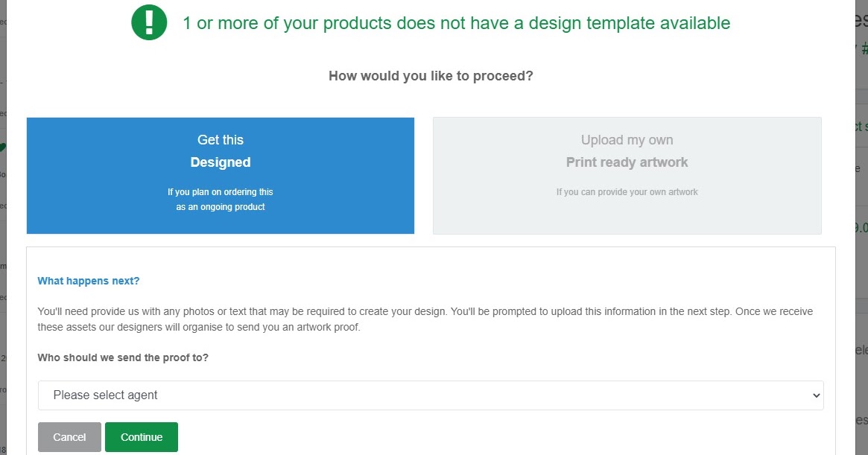Select the blue Get this Designed tile

(x=221, y=176)
